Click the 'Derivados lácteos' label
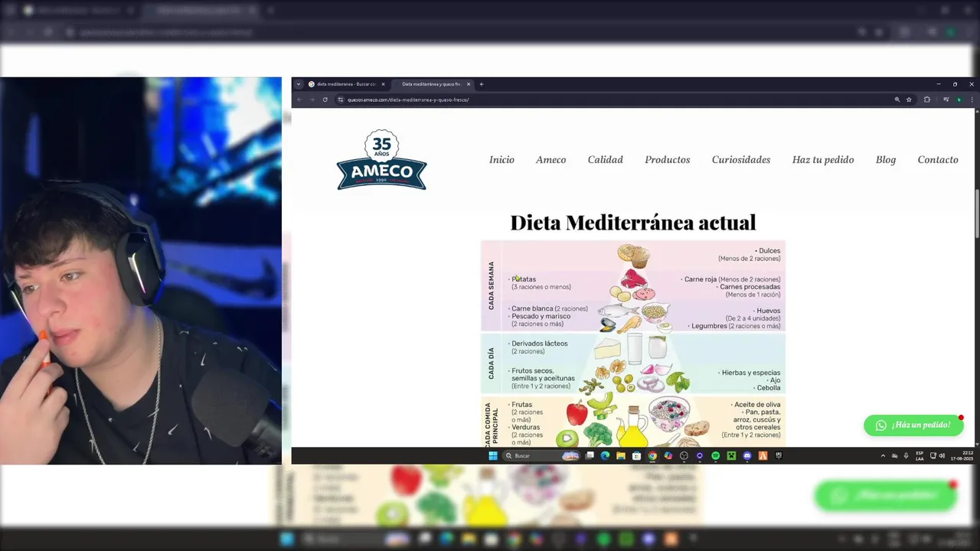Image resolution: width=980 pixels, height=551 pixels. pyautogui.click(x=540, y=344)
